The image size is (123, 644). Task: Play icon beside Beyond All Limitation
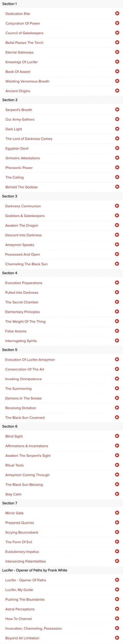pyautogui.click(x=117, y=638)
